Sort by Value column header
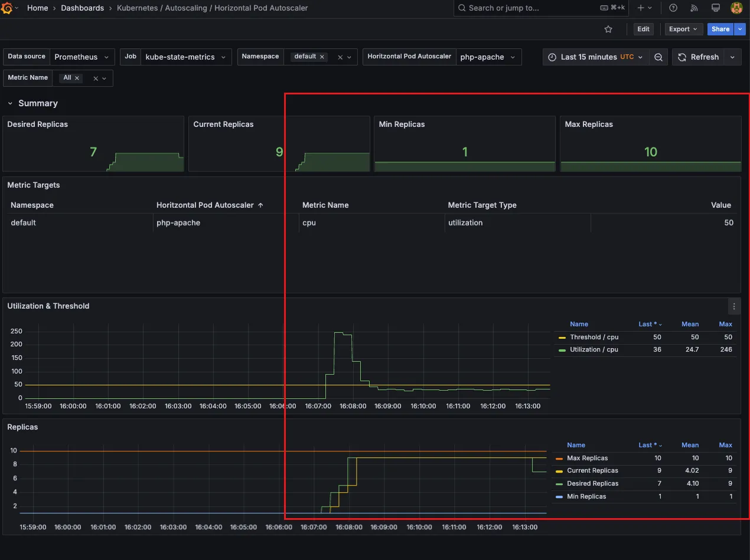 [721, 205]
